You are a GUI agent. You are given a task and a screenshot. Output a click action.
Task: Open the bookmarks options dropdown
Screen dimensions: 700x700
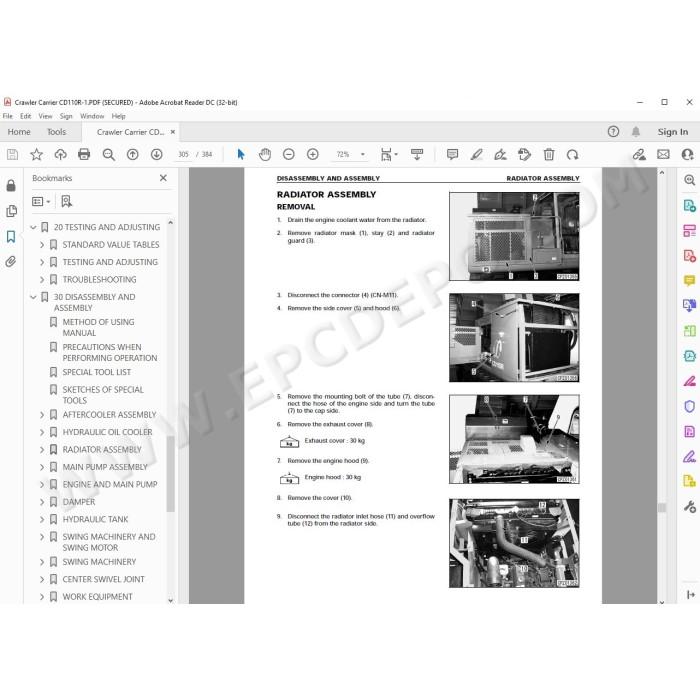[41, 202]
